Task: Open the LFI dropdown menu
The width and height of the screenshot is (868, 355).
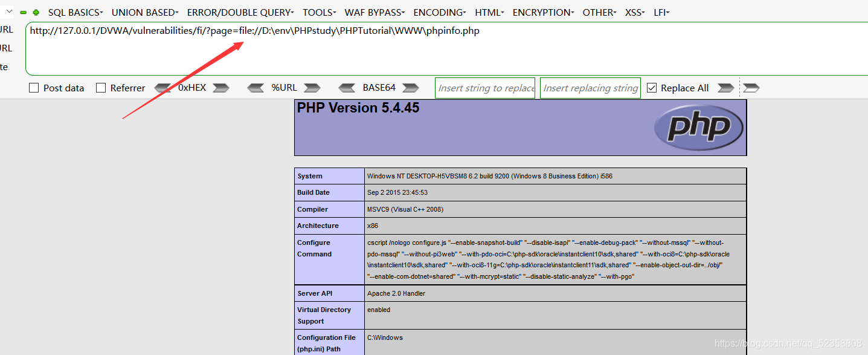Action: pos(661,12)
